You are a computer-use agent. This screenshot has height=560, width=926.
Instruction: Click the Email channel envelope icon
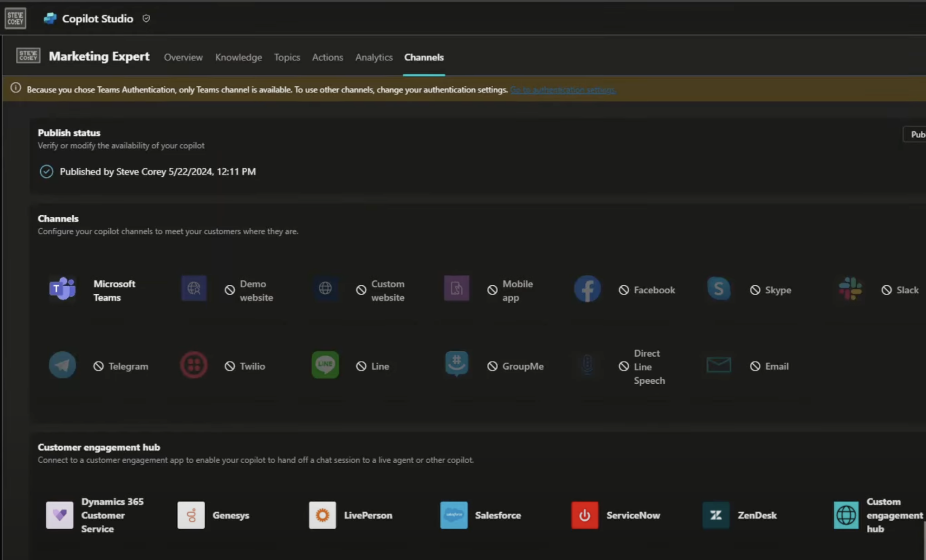[718, 365]
